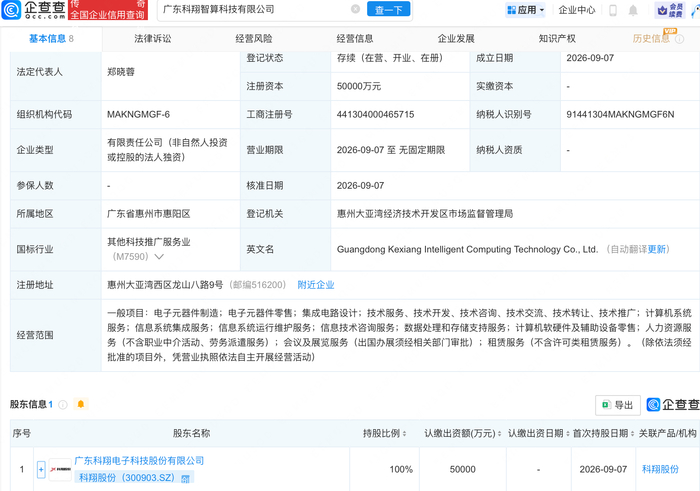The height and width of the screenshot is (491, 700).
Task: Open the mobile phone icon in header
Action: pyautogui.click(x=613, y=10)
